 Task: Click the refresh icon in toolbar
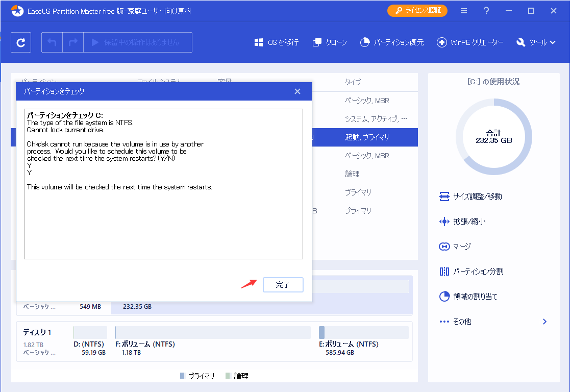pyautogui.click(x=21, y=42)
